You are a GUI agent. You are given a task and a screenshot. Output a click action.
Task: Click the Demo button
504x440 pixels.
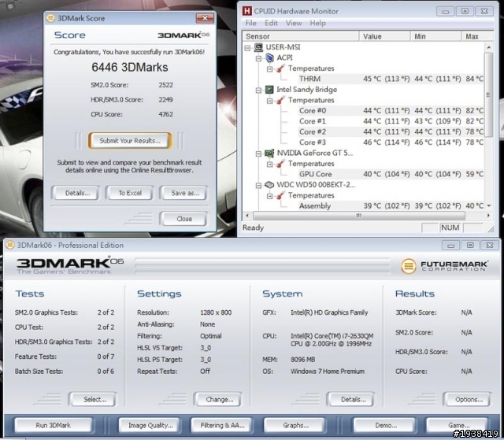point(385,425)
